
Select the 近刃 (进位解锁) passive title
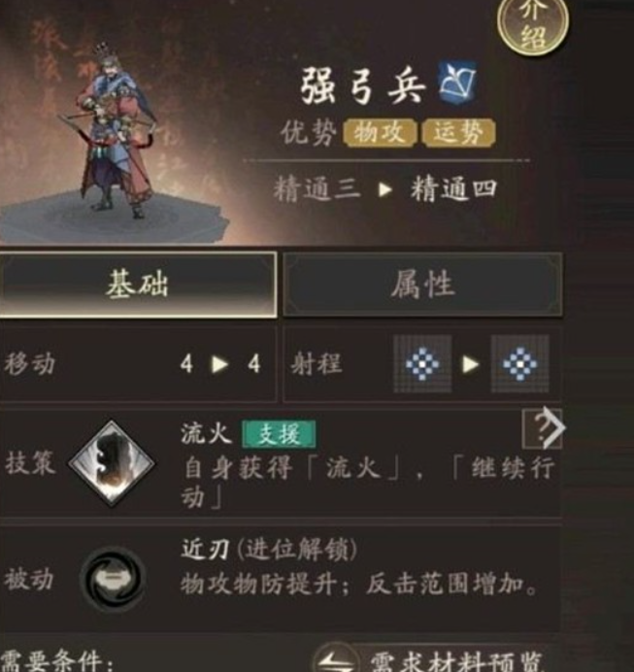click(x=269, y=549)
